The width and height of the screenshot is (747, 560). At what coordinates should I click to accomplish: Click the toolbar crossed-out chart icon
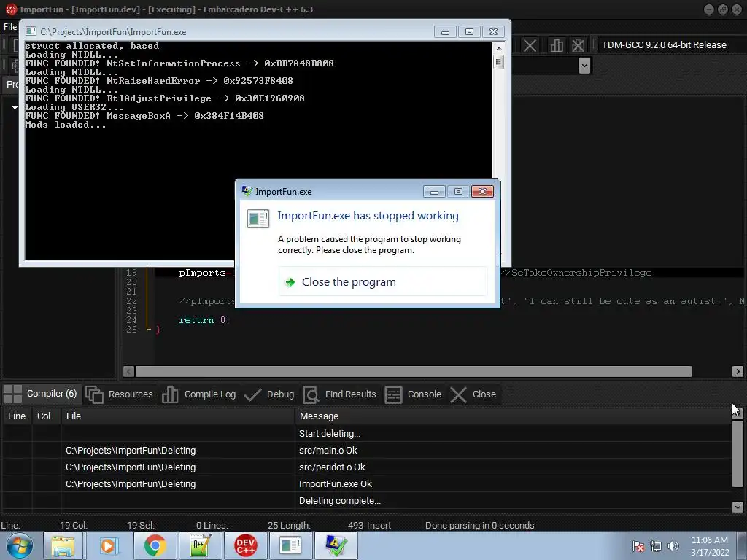(578, 46)
